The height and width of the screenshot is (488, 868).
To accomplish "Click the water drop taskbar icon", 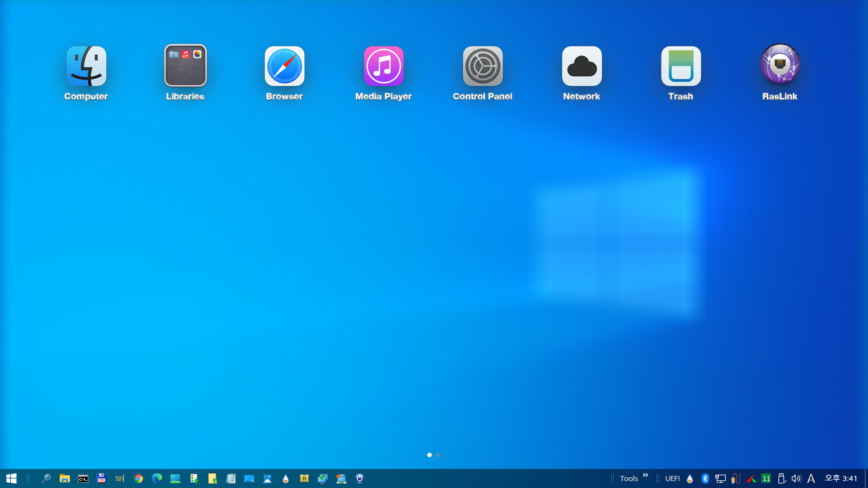I will pyautogui.click(x=286, y=478).
